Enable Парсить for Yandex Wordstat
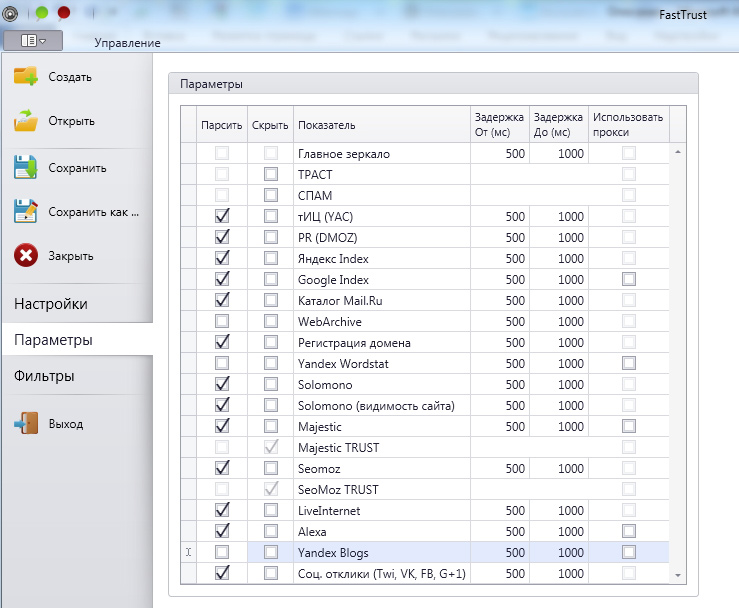Image resolution: width=739 pixels, height=608 pixels. (x=222, y=363)
